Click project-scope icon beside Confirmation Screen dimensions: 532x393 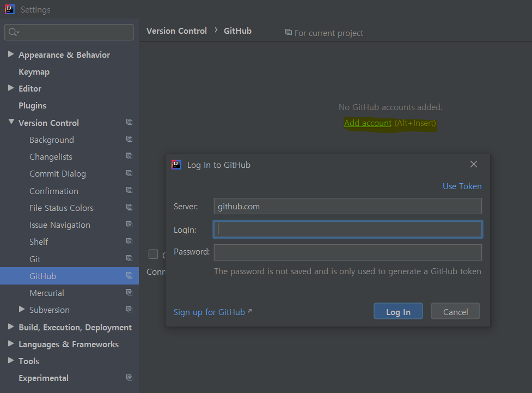coord(129,190)
